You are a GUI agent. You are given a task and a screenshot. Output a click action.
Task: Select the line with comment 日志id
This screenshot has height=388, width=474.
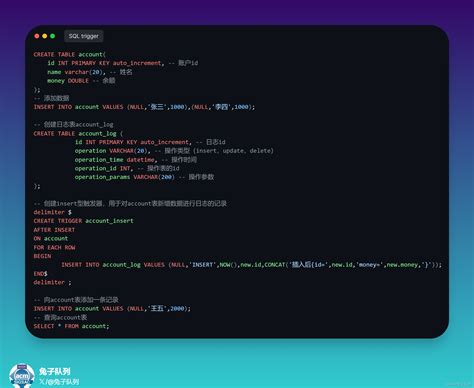click(x=150, y=142)
